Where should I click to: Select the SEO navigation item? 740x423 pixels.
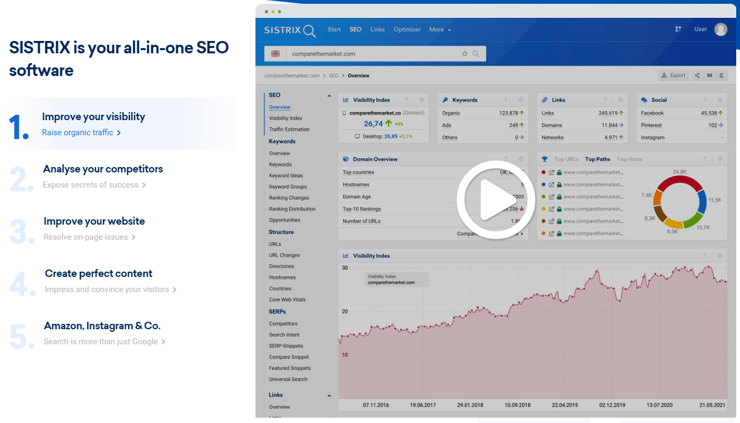[x=355, y=29]
